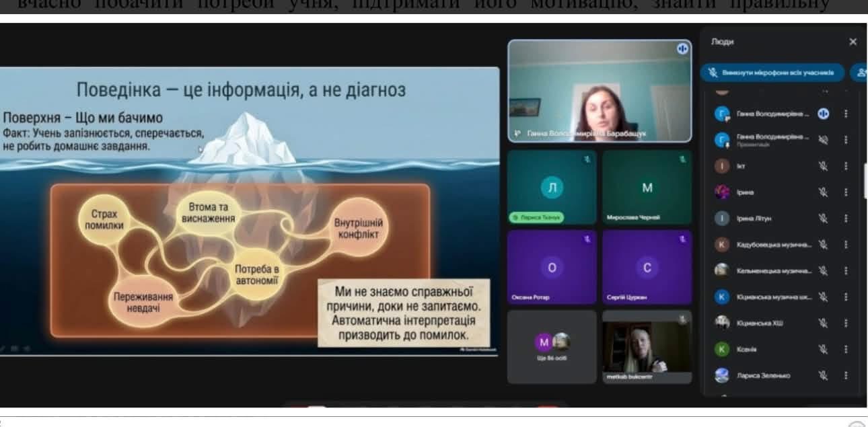Click the add people icon button

click(x=861, y=73)
